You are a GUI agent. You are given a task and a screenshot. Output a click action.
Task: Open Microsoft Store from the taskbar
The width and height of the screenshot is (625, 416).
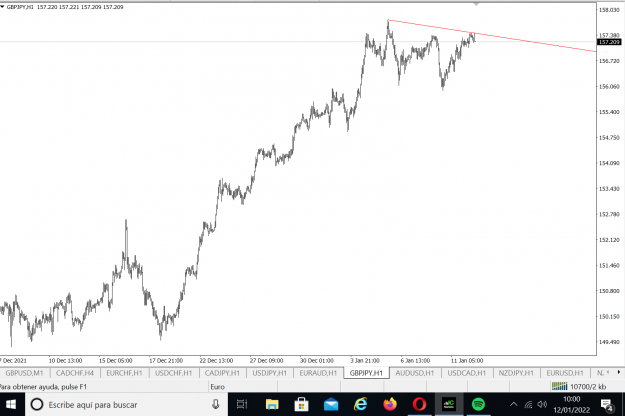tap(301, 404)
